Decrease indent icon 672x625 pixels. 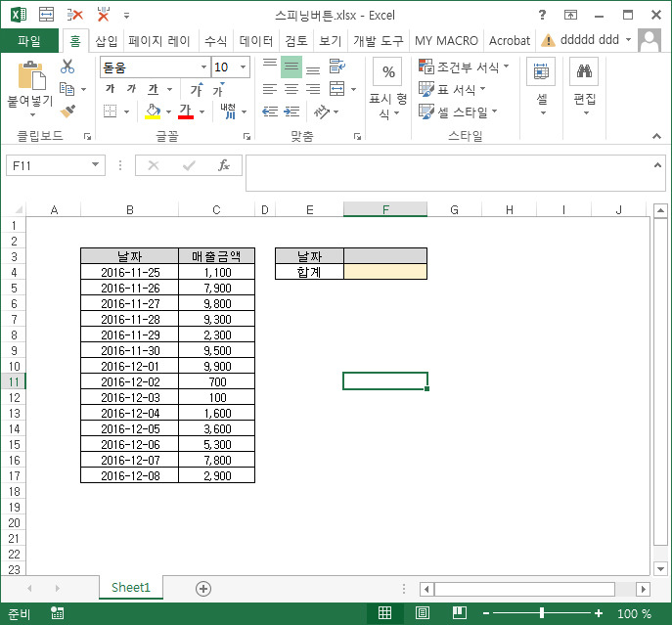pyautogui.click(x=270, y=112)
